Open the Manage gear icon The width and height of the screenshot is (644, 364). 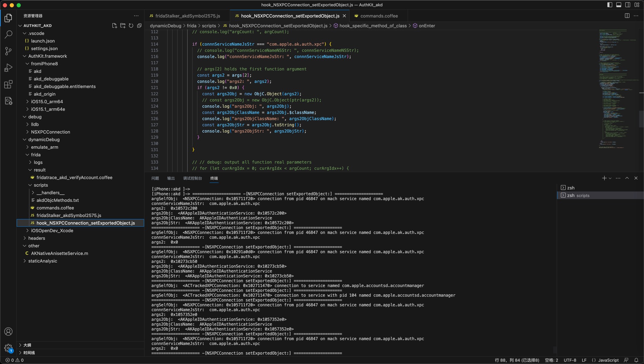(x=8, y=348)
